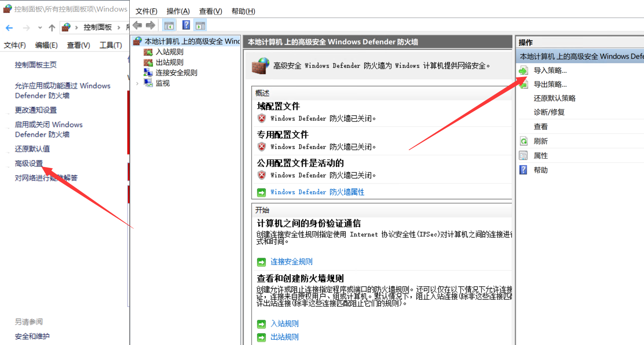
Task: Select the 本地计算机 上的高级安全 header in the actions pane
Action: (x=580, y=56)
